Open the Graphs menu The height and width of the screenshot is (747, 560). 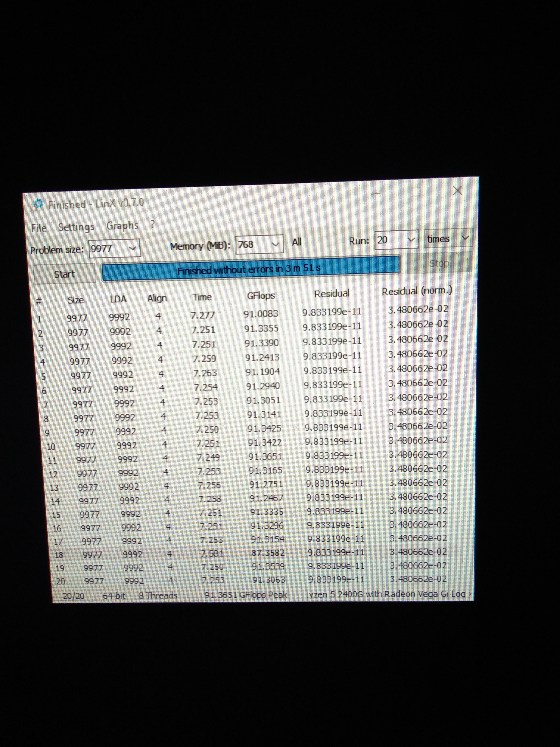(122, 226)
